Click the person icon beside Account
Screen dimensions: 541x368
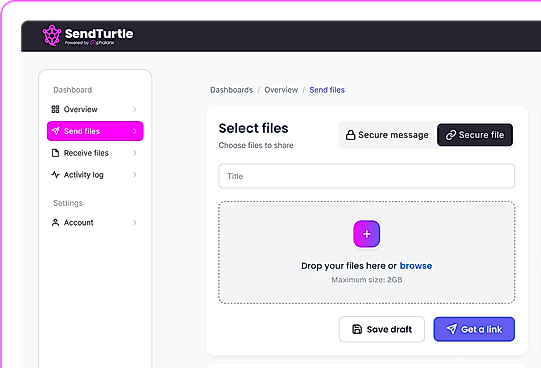click(55, 222)
